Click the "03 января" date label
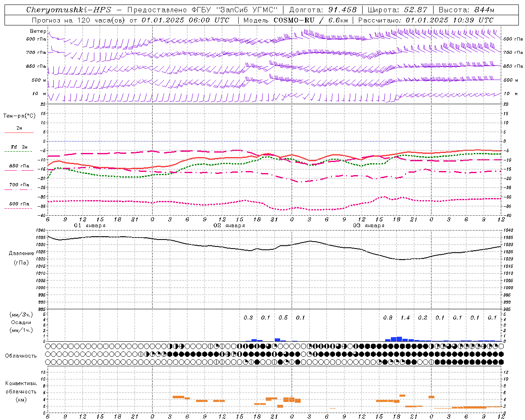 pos(368,226)
